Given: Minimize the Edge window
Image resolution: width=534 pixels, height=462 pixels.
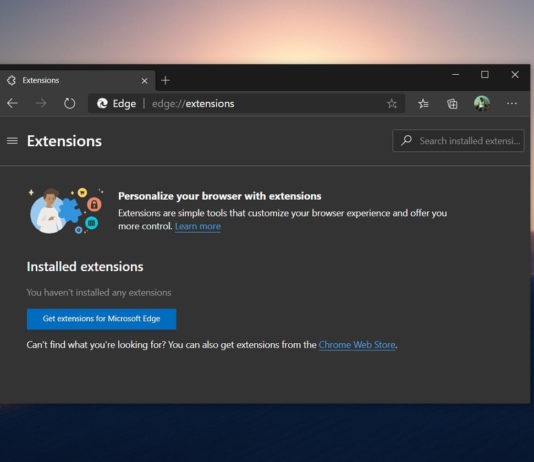Looking at the screenshot, I should click(x=456, y=75).
